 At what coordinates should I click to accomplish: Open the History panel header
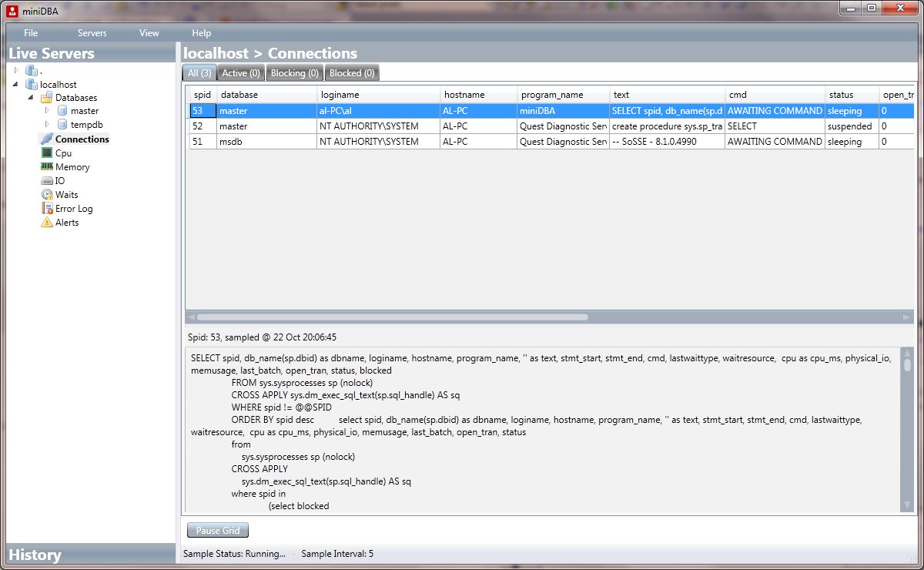[x=91, y=555]
